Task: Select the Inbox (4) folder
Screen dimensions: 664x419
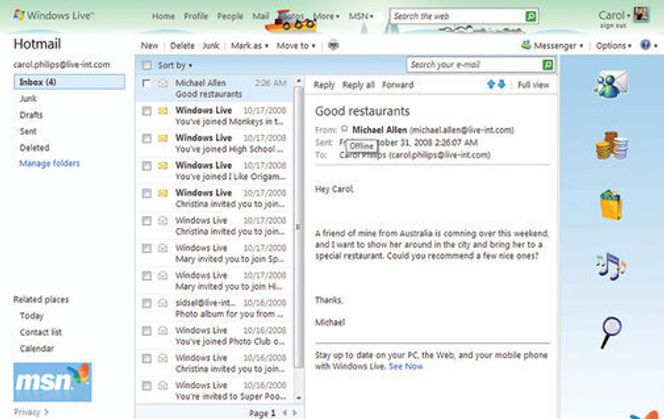Action: tap(69, 82)
